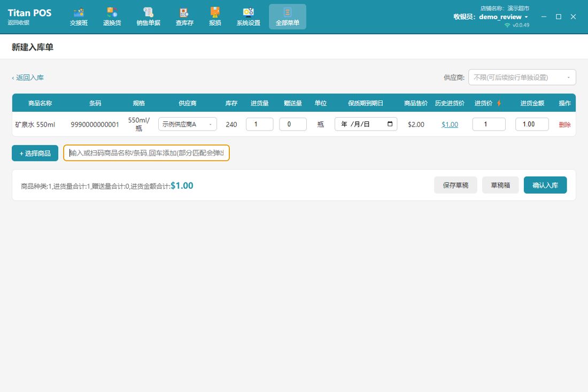
Task: Open the 全部菜单 all menus icon
Action: (287, 17)
